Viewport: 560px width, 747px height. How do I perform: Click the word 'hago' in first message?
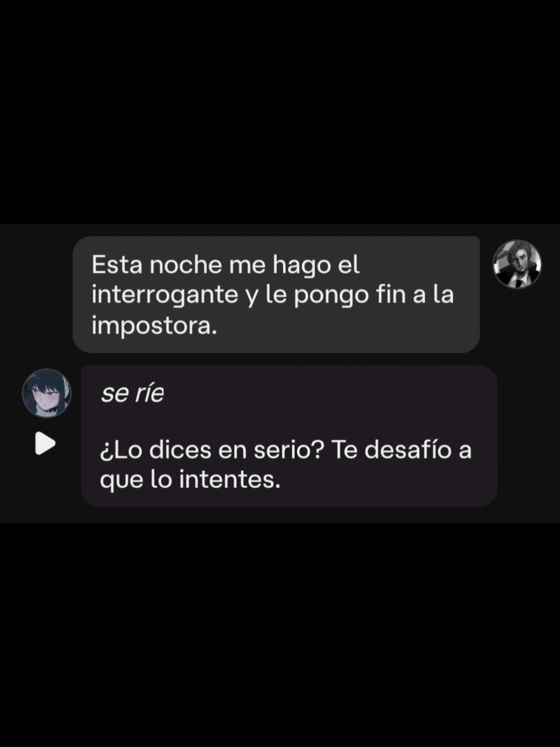click(302, 265)
